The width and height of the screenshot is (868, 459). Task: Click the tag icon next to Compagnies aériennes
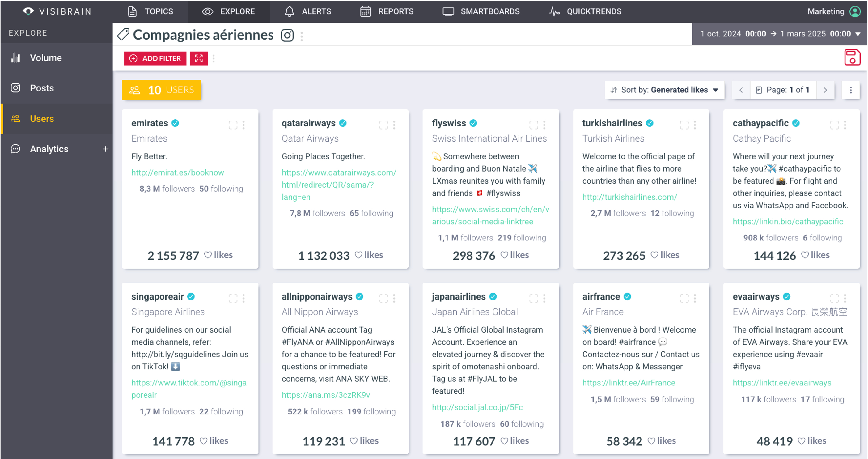pyautogui.click(x=123, y=35)
